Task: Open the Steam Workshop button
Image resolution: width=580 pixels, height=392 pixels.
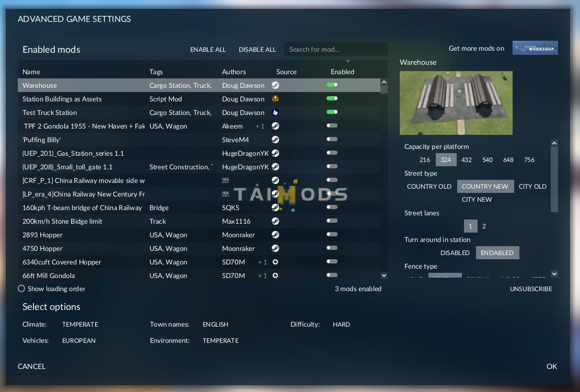Action: click(x=535, y=48)
